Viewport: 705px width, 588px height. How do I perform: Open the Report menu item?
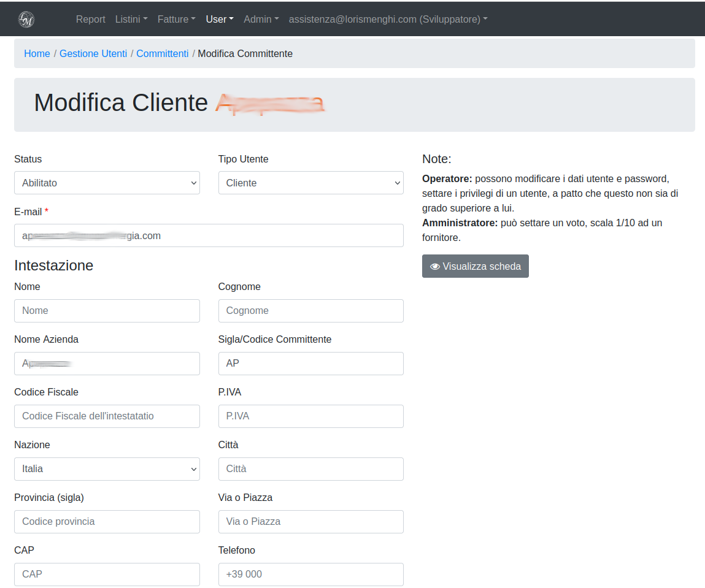tap(91, 20)
